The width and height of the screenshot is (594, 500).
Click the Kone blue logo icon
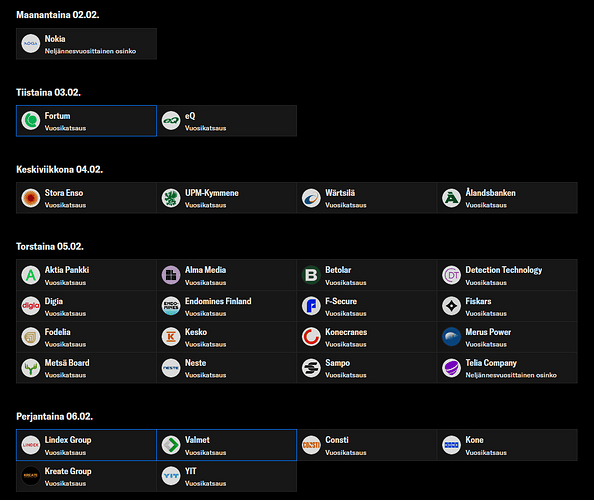[451, 445]
